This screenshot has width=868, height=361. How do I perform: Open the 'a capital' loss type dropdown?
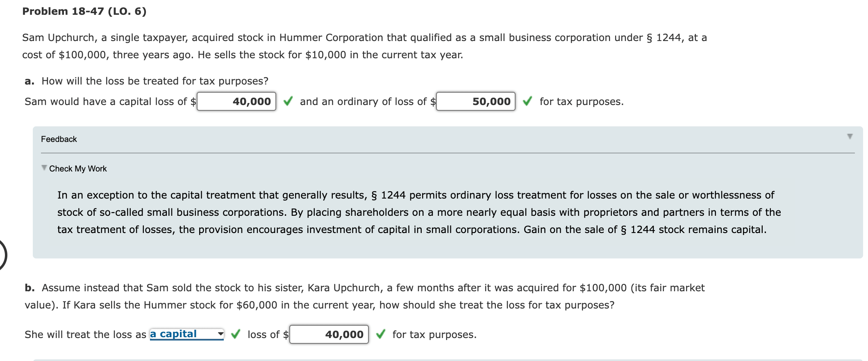[x=187, y=334]
